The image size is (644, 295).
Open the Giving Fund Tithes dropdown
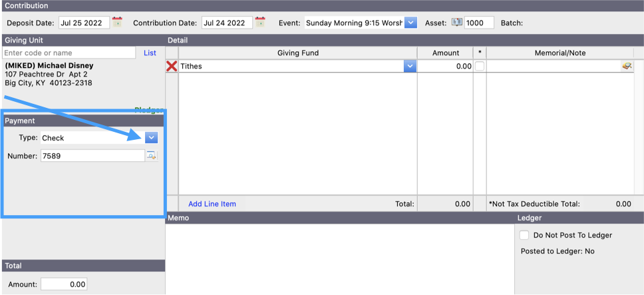pyautogui.click(x=410, y=66)
